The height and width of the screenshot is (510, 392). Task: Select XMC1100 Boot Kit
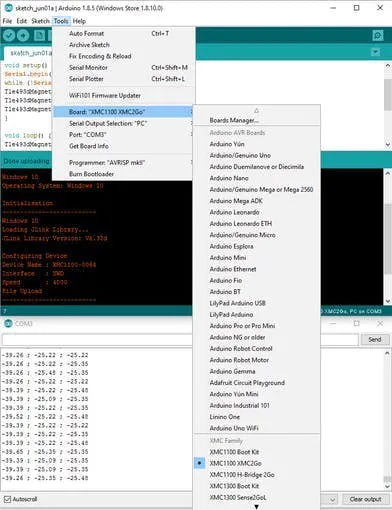257,452
